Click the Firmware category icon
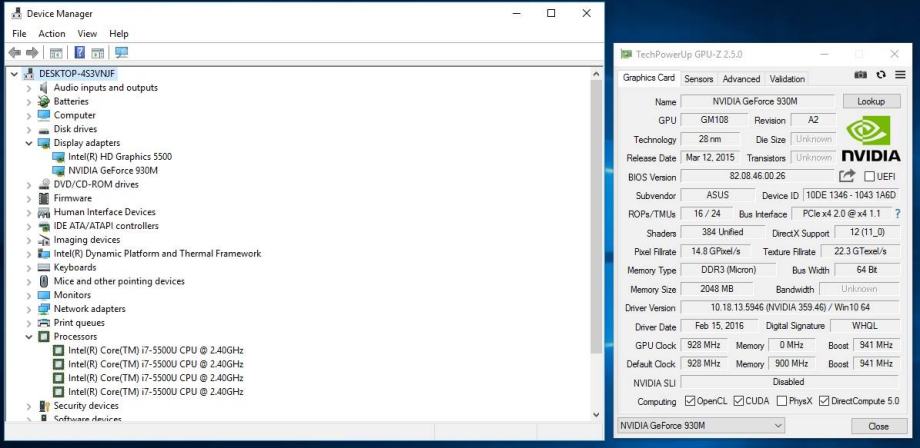This screenshot has height=448, width=920. pyautogui.click(x=44, y=198)
